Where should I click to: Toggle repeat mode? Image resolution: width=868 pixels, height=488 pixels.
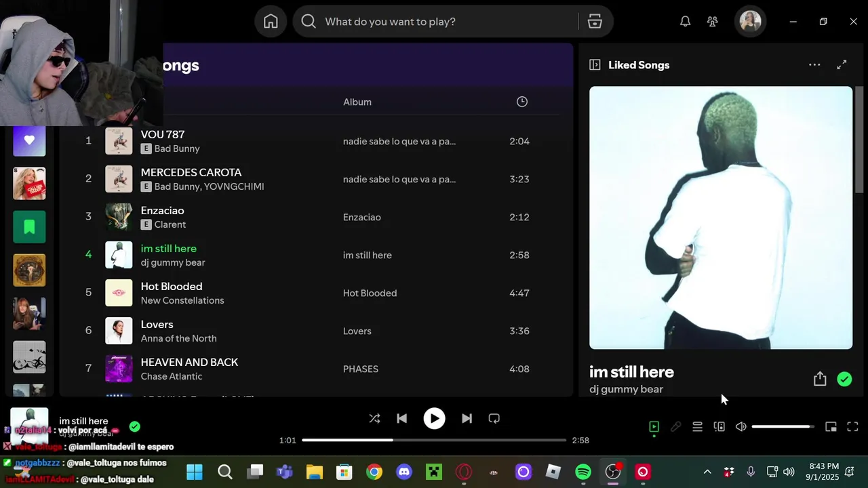tap(494, 419)
